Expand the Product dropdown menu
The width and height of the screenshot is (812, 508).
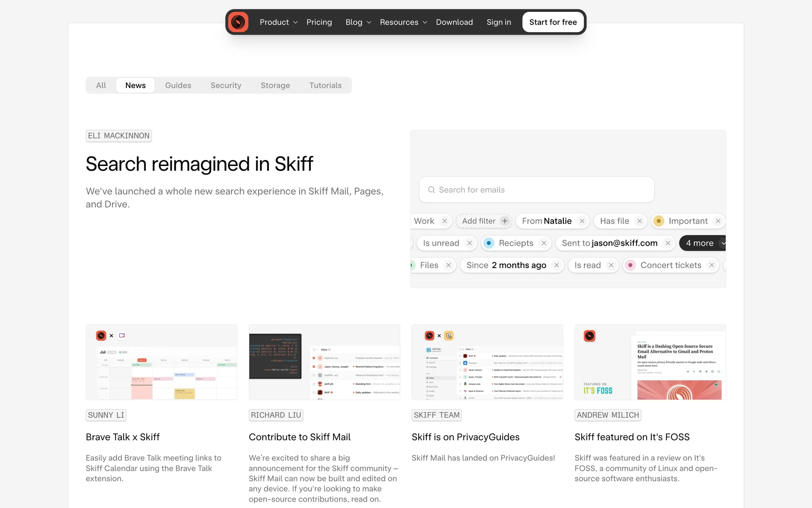pos(278,22)
